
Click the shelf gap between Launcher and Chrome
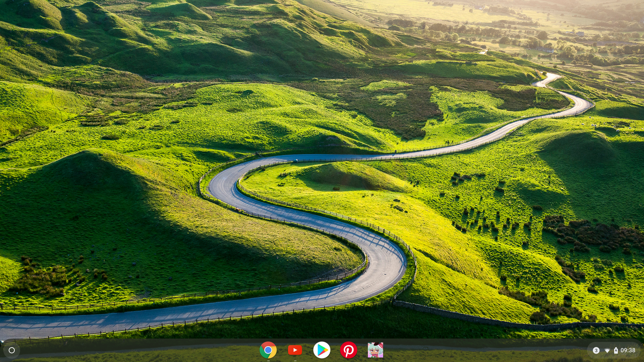[x=134, y=350]
